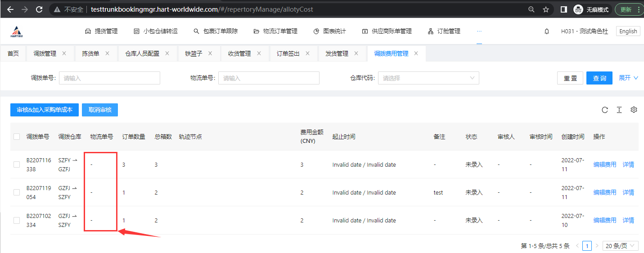Expand the search filters with 展开
Viewport: 644px width, 253px height.
[628, 78]
